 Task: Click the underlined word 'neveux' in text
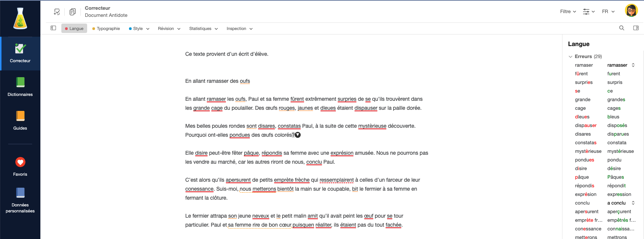pos(261,216)
